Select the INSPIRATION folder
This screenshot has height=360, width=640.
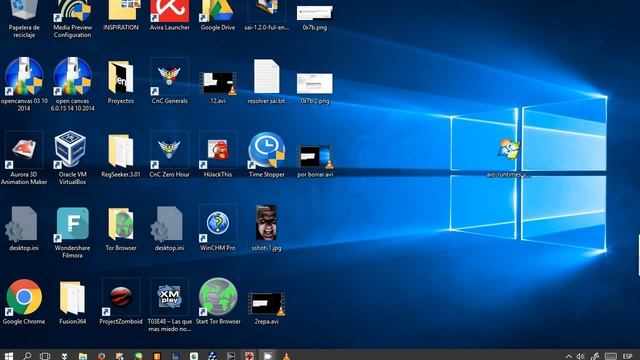[x=121, y=15]
